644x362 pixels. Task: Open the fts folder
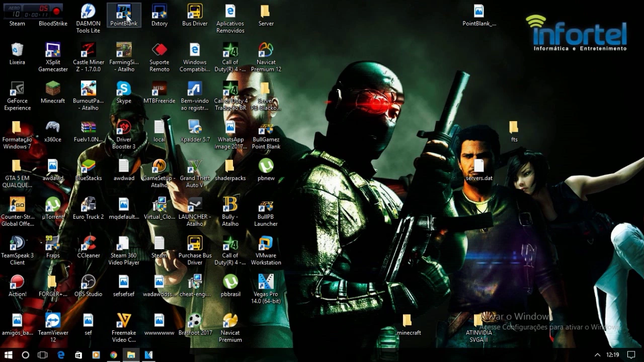[514, 132]
